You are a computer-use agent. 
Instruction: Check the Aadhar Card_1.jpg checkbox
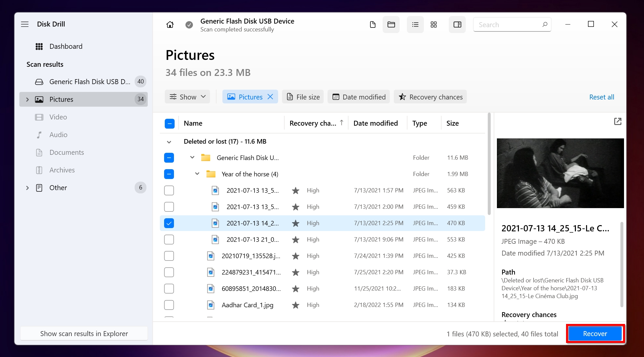point(169,305)
